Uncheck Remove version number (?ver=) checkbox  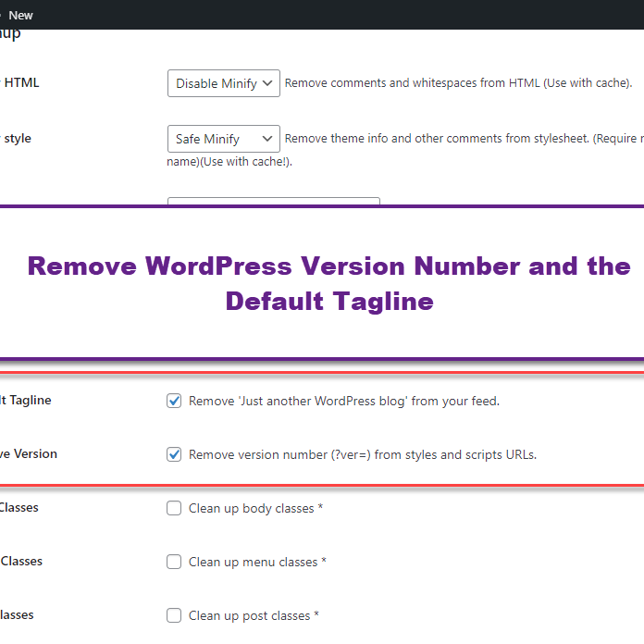174,454
